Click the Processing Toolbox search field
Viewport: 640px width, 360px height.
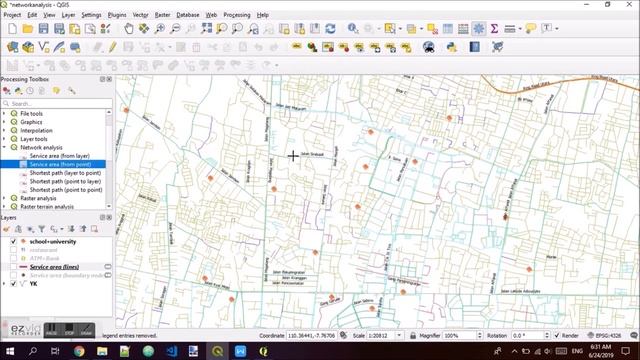pos(57,104)
